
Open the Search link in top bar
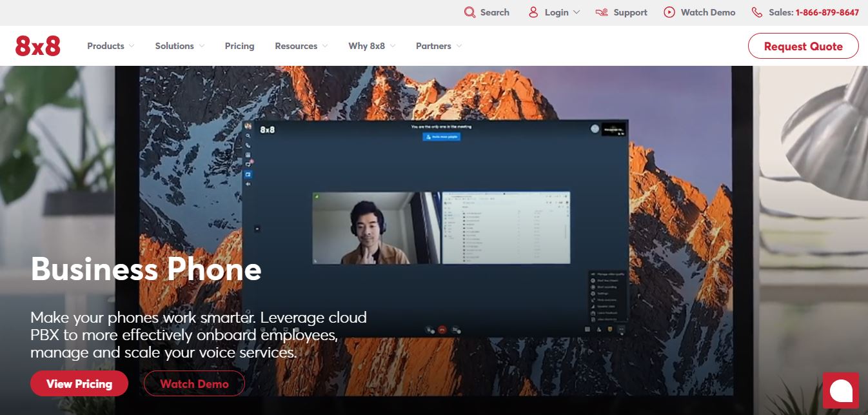(x=495, y=12)
